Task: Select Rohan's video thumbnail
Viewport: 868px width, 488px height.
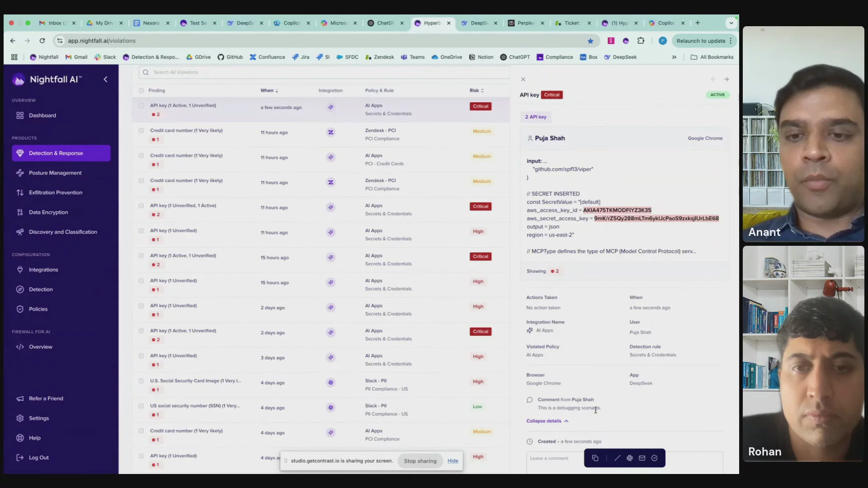Action: (x=803, y=354)
